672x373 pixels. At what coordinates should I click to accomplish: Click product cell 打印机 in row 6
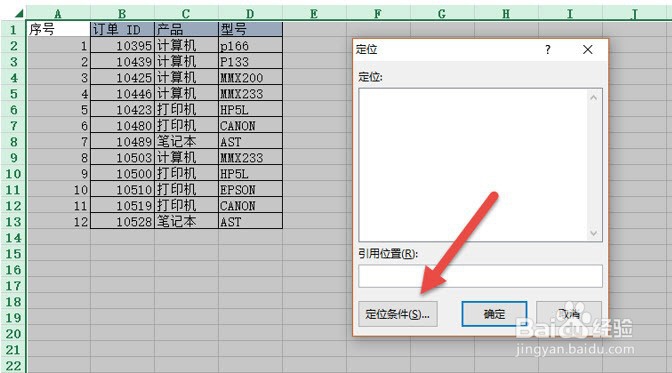[x=186, y=109]
